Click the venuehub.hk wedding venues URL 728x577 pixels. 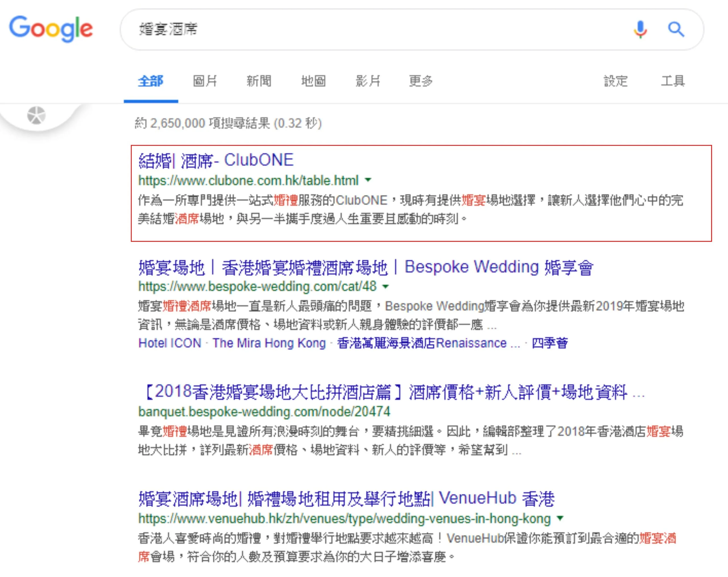coord(344,519)
